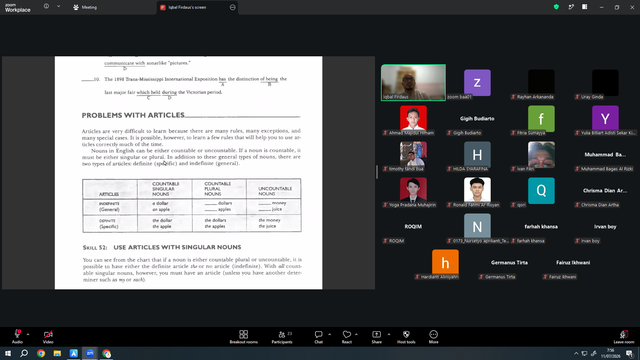This screenshot has width=640, height=360.
Task: Select green f avatar of Fitria Sumayya
Action: (541, 118)
